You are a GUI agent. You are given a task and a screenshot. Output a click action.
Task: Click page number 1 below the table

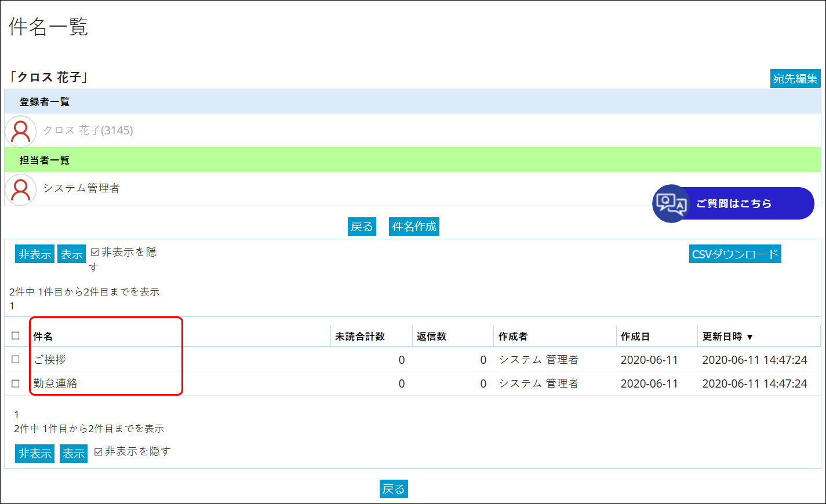coord(16,415)
